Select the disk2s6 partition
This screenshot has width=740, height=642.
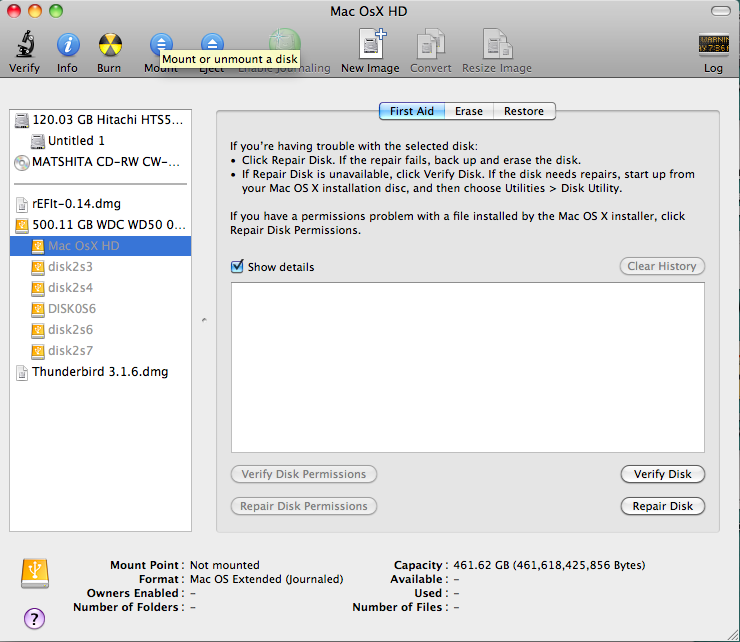tap(101, 329)
